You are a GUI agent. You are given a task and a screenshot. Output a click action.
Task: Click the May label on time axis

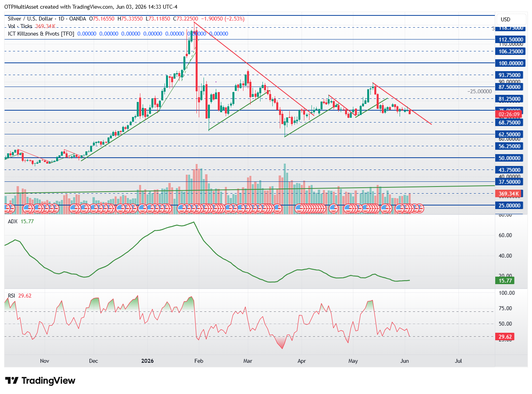pyautogui.click(x=353, y=361)
